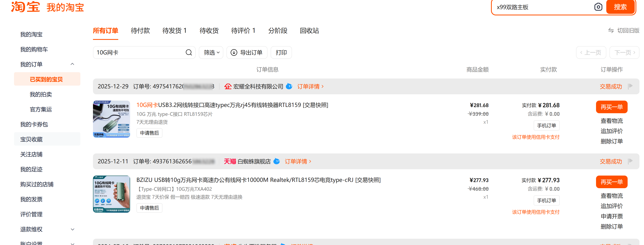Click the Wangwang chat icon beside 宏耀全科技有限公司

[x=289, y=86]
